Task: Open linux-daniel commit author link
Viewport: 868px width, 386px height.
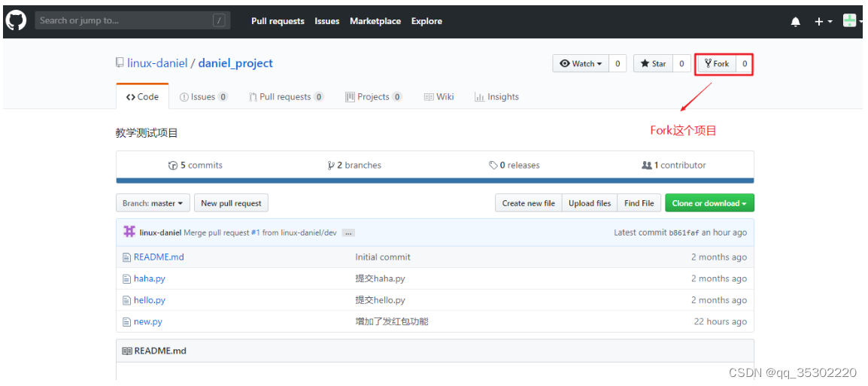Action: point(160,233)
